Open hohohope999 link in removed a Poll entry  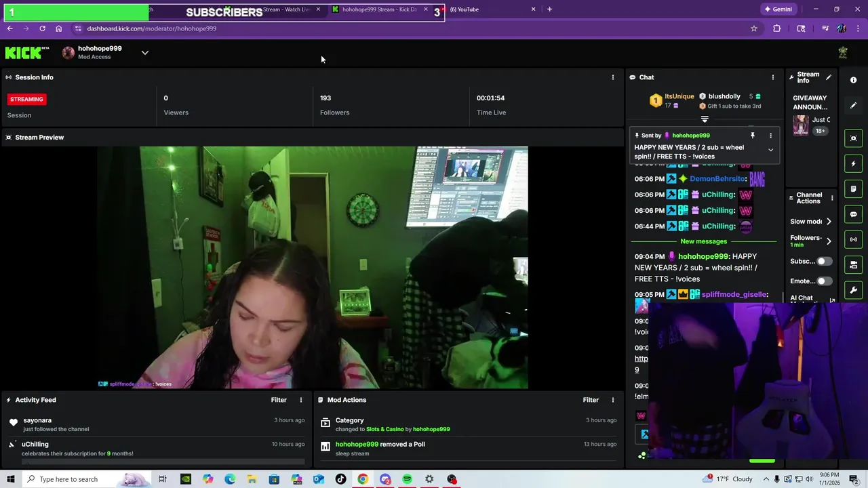click(357, 445)
